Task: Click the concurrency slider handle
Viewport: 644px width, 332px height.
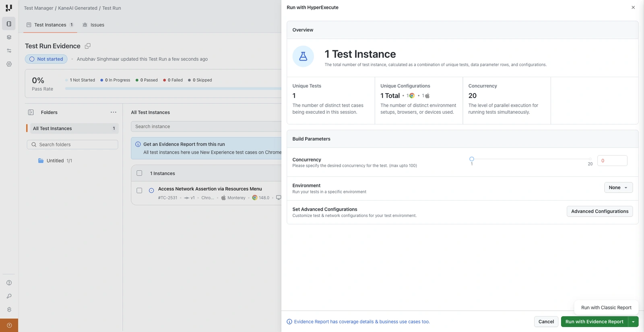Action: 472,159
